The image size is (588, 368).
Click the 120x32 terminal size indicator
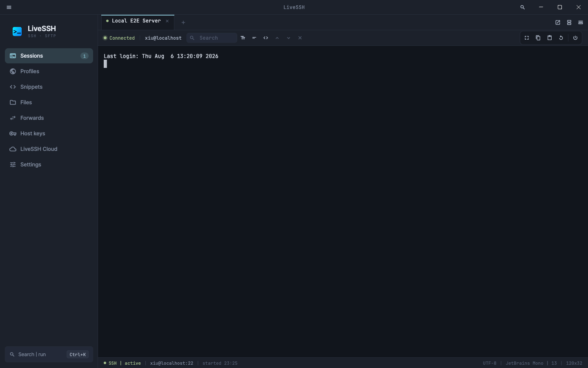pyautogui.click(x=574, y=363)
